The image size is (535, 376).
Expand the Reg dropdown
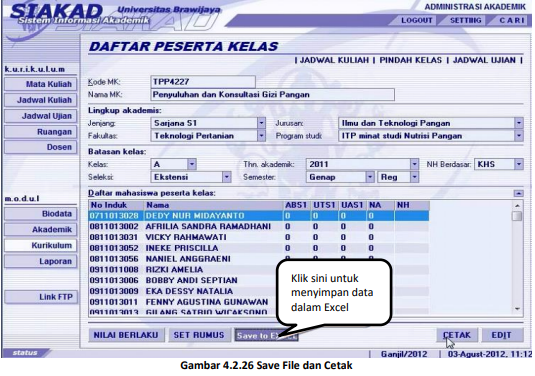414,177
